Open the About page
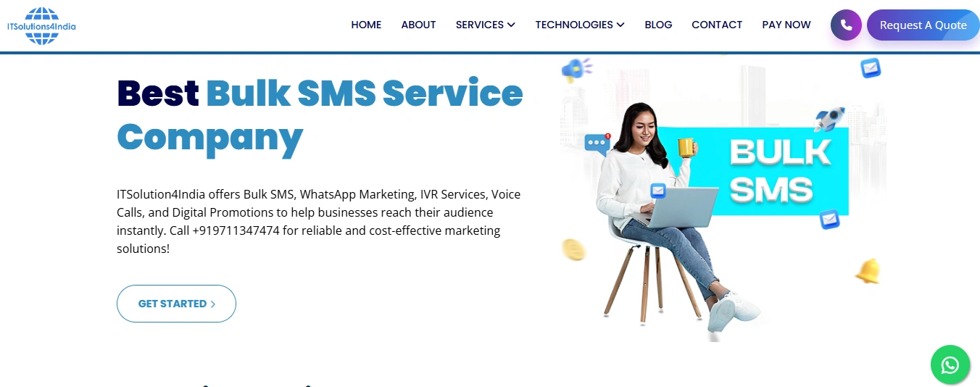 (418, 25)
